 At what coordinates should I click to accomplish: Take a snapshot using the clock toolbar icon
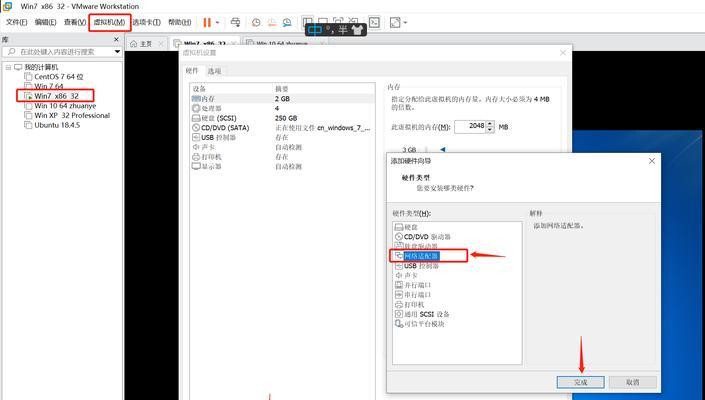(256, 22)
